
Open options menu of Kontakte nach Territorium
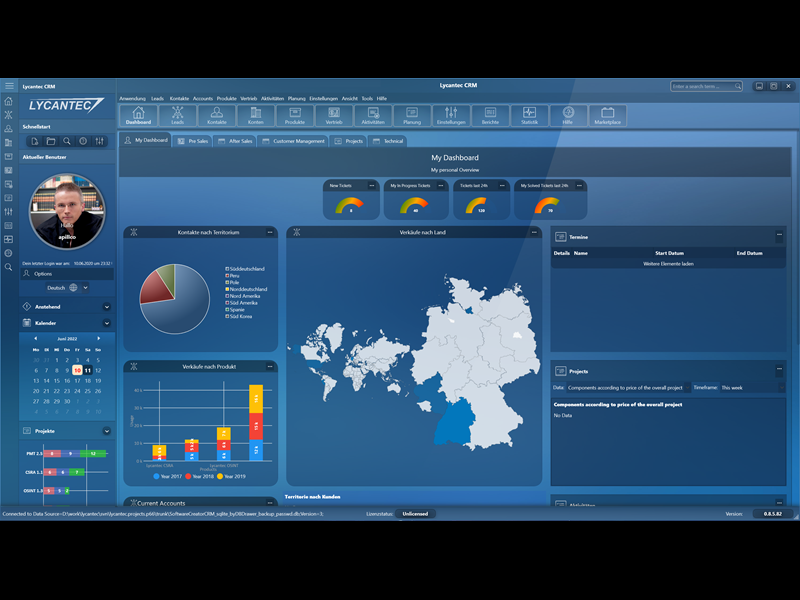point(270,232)
